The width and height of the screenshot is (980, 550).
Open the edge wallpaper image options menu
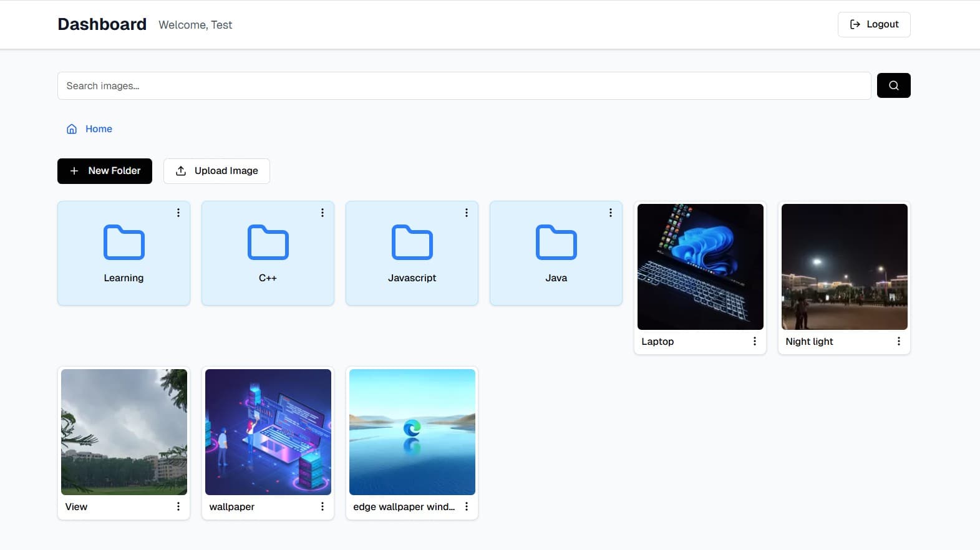(467, 506)
